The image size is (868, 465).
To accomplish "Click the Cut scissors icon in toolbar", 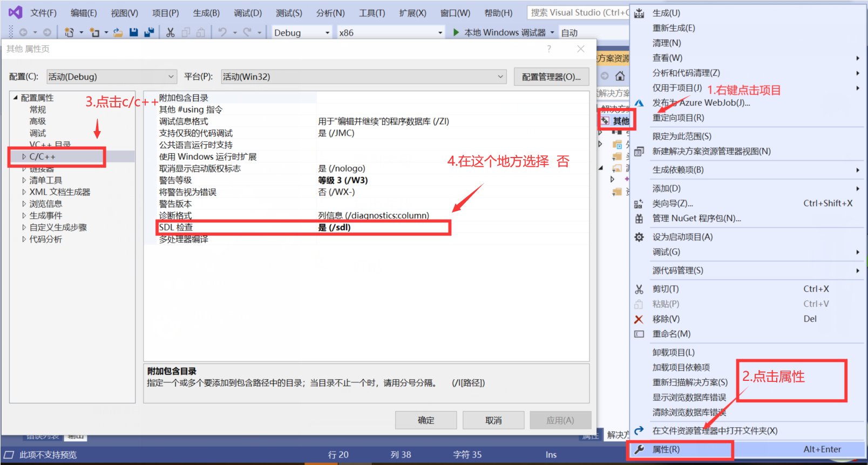I will [171, 32].
